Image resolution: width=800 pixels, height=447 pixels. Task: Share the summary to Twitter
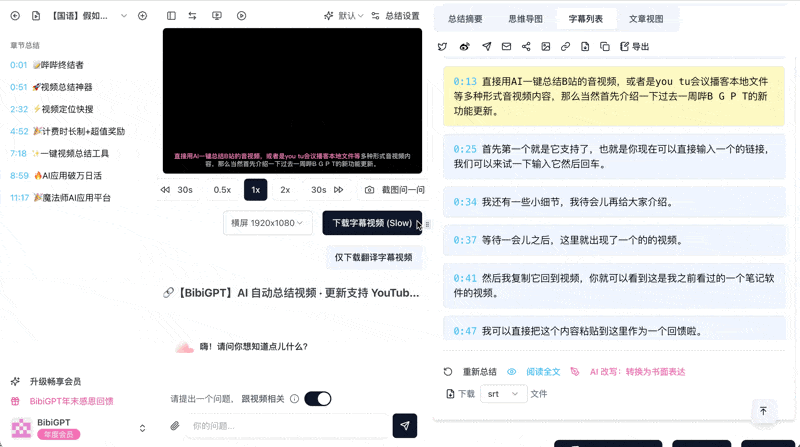(443, 47)
